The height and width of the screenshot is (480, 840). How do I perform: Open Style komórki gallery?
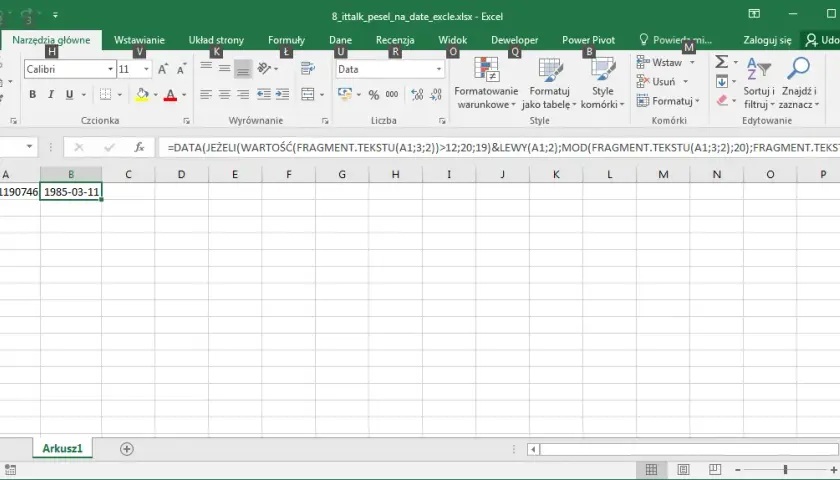point(603,83)
